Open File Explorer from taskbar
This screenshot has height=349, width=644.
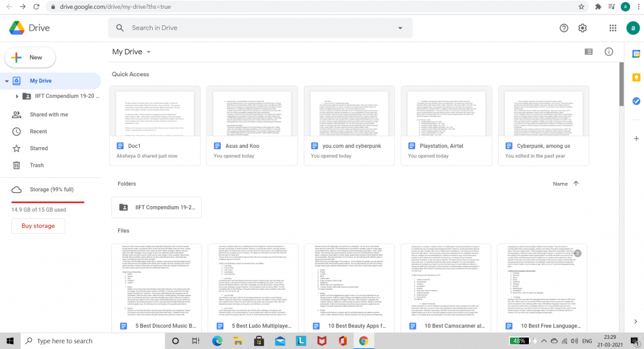click(238, 341)
